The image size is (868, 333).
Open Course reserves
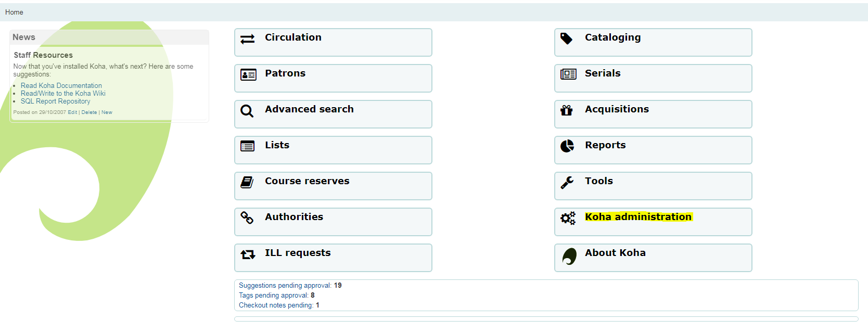click(333, 186)
